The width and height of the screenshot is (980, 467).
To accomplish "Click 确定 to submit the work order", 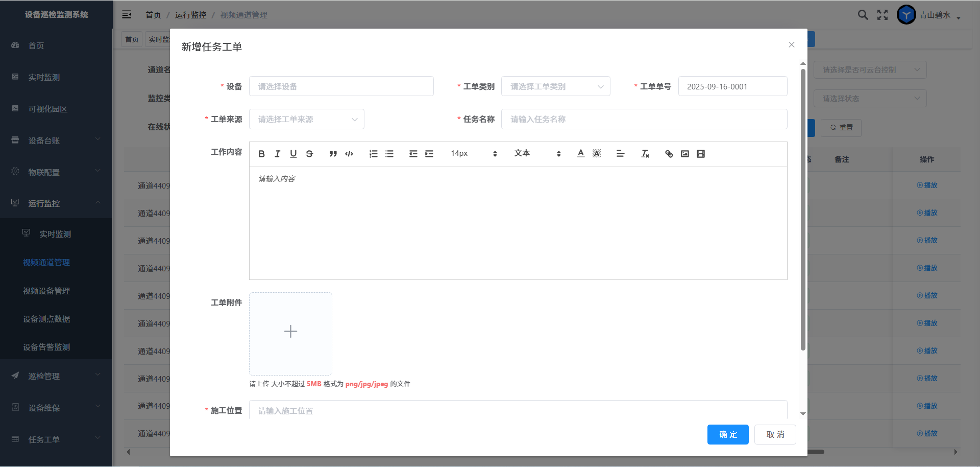I will (x=727, y=434).
